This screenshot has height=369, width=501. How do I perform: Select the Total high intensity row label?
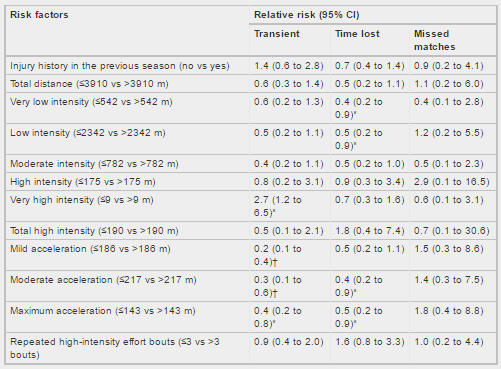[x=94, y=231]
